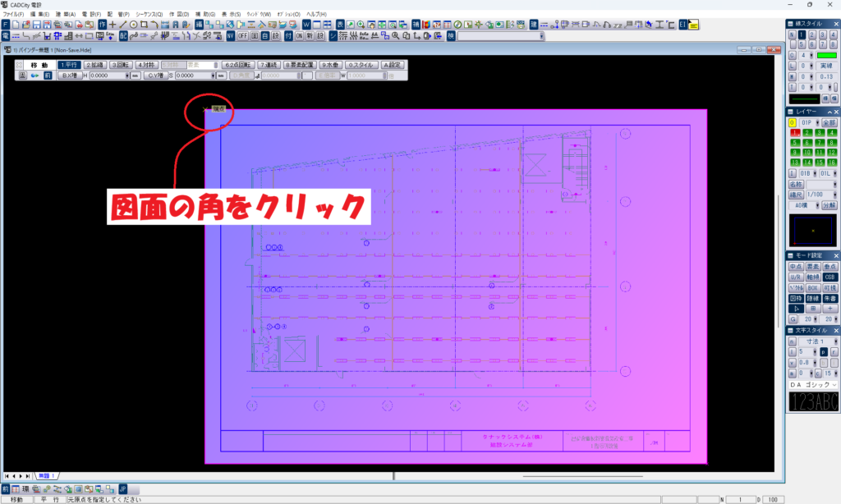Open the 寸法1 text style dropdown
Image resolution: width=841 pixels, height=504 pixels.
point(834,341)
